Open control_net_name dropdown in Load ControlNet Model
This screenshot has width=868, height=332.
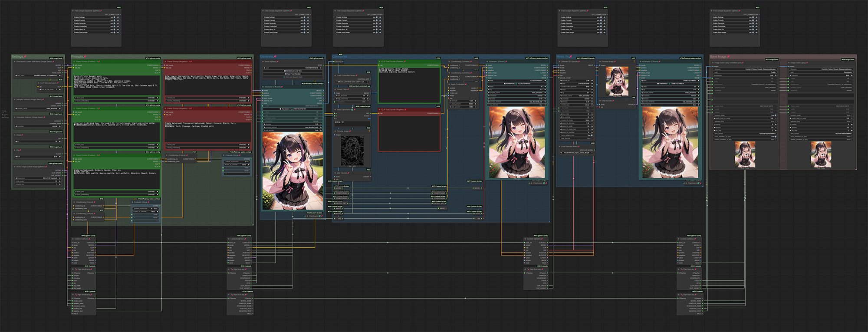pyautogui.click(x=352, y=82)
